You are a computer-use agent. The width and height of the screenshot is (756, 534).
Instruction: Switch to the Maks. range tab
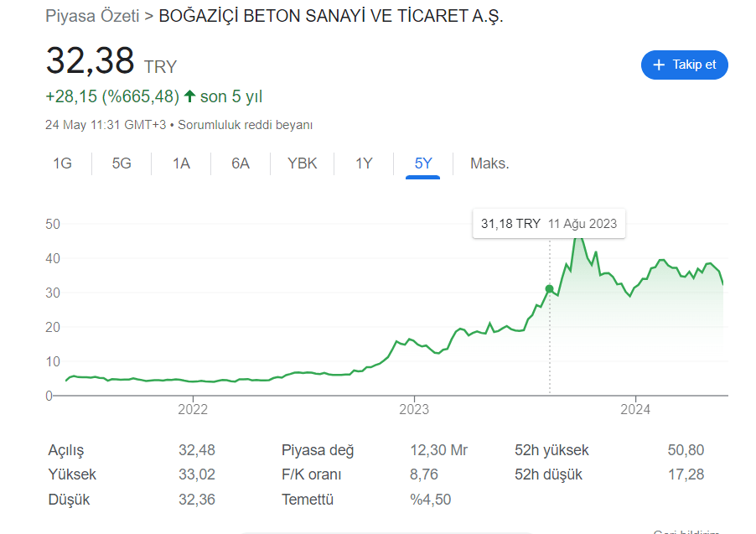[x=489, y=163]
